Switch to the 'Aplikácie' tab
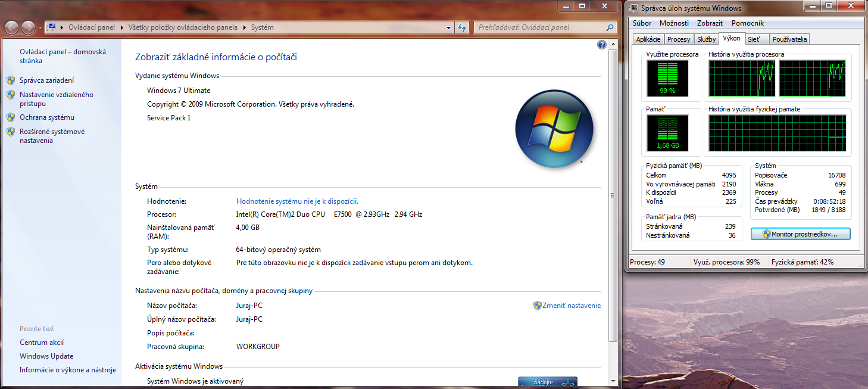The image size is (868, 389). pos(648,39)
